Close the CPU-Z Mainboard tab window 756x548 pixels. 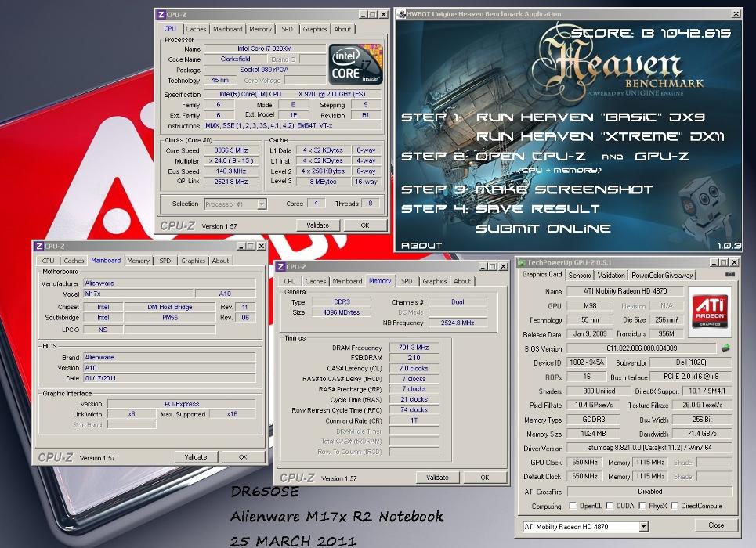(x=262, y=247)
